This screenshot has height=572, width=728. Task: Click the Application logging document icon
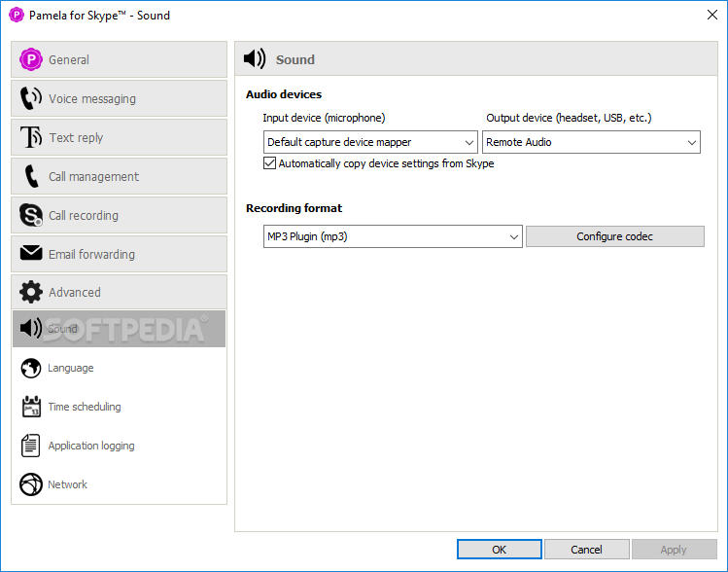[x=31, y=446]
